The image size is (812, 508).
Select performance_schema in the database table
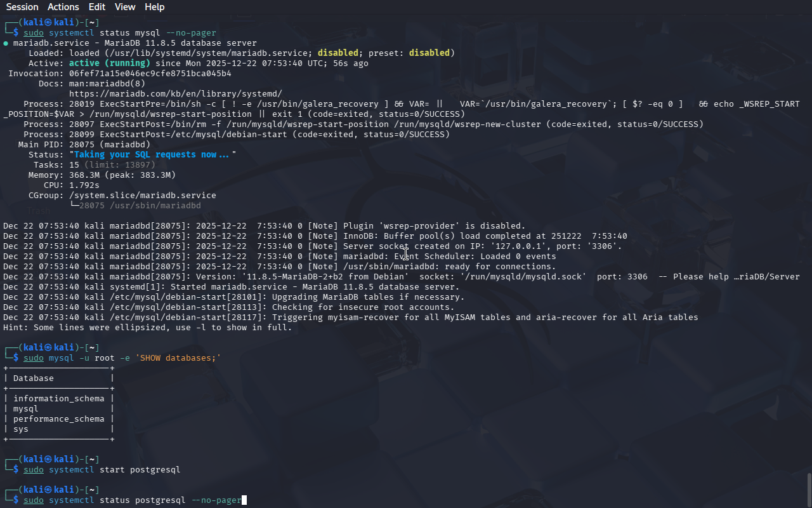[58, 419]
